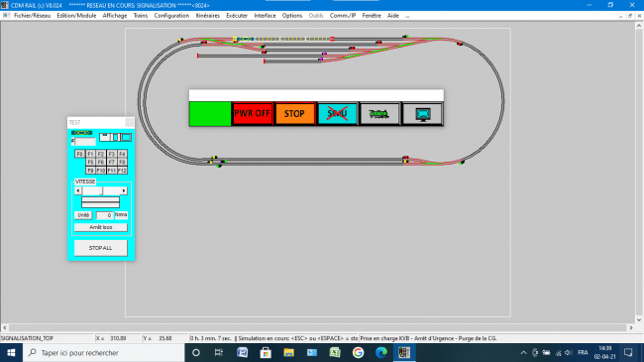Toggle the F4 function button

123,154
